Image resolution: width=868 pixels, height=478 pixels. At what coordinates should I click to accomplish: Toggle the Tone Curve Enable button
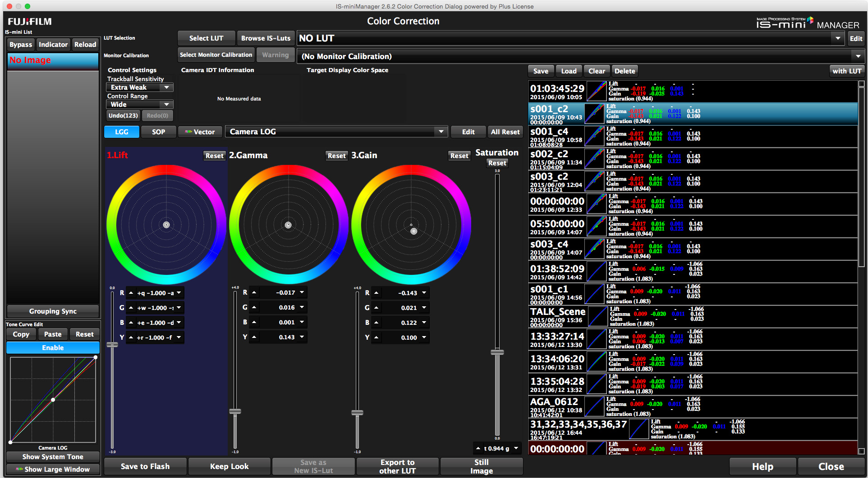click(x=53, y=348)
